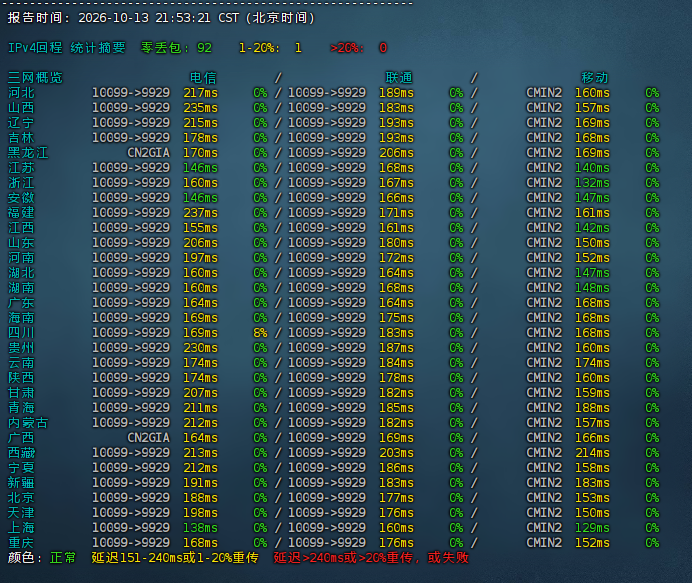
Task: Click the 191ms telecom latency for 新疆
Action: [200, 483]
